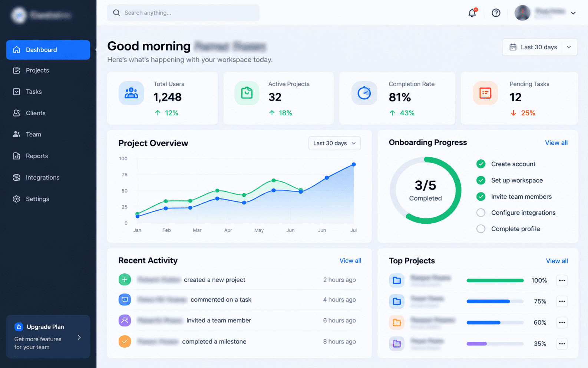The image size is (588, 368).
Task: Click the search magnifier icon
Action: 116,13
